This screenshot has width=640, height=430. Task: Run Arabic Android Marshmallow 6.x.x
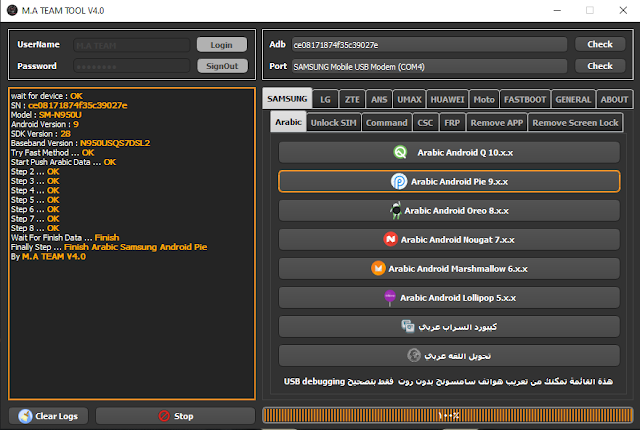(x=449, y=268)
